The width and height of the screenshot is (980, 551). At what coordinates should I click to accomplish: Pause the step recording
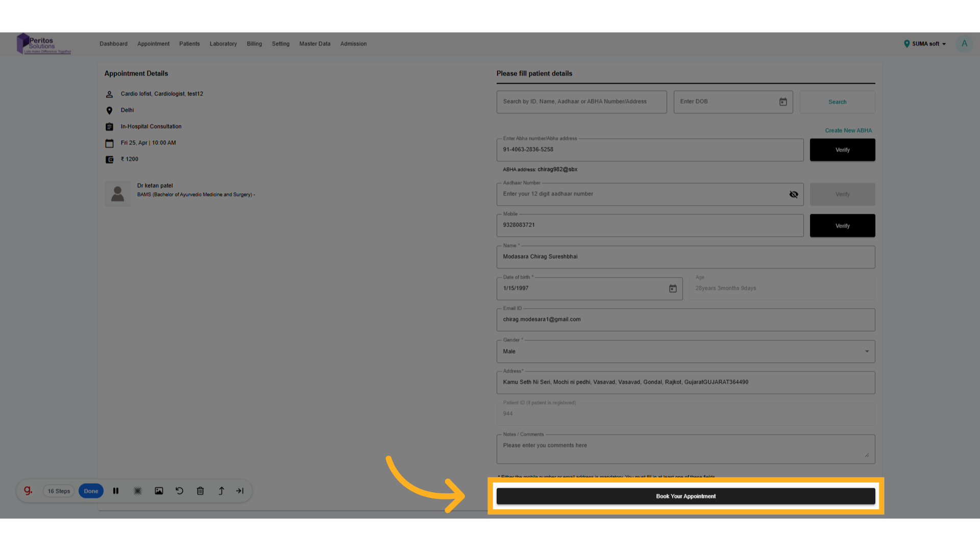click(116, 491)
